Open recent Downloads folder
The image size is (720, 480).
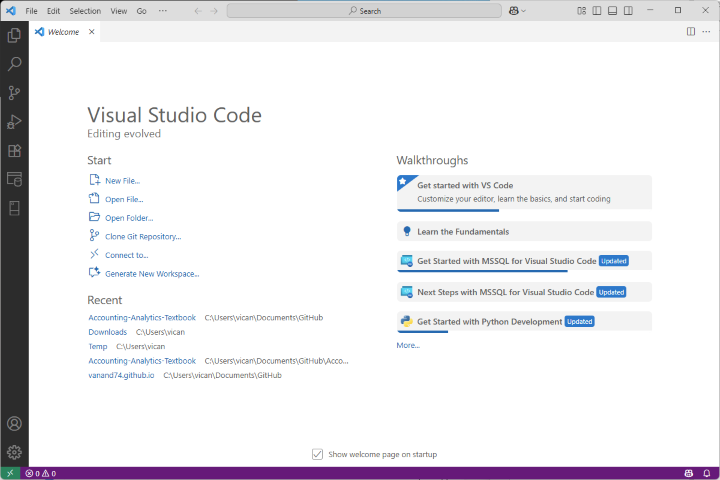[x=107, y=332]
